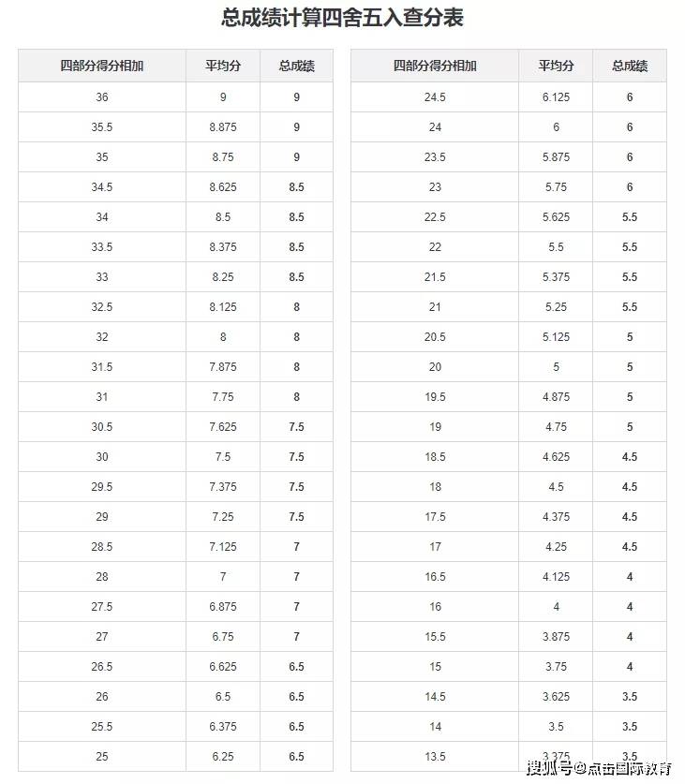
Task: Click the average cell 7.625
Action: (x=223, y=427)
